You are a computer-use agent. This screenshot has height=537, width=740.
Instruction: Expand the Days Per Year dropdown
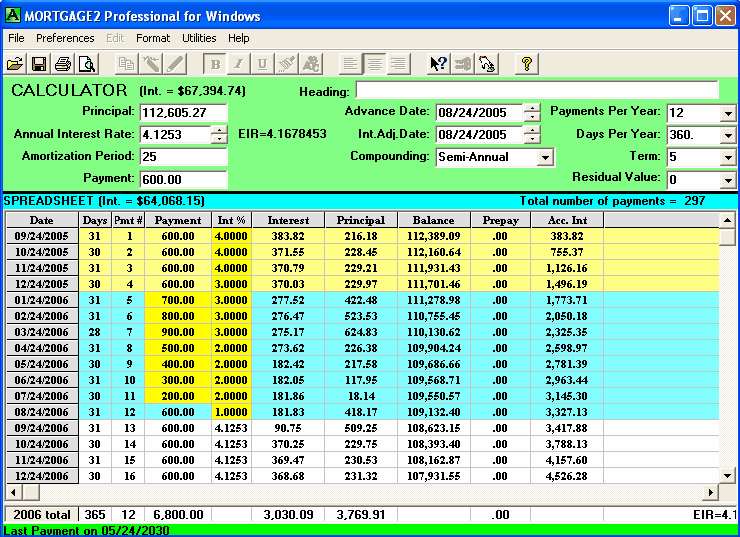(x=727, y=134)
